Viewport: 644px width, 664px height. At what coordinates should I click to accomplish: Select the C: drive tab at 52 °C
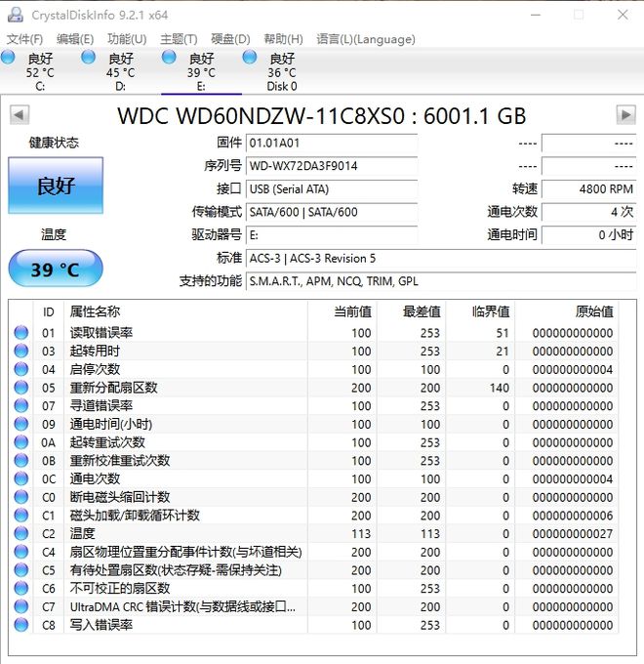[x=40, y=71]
